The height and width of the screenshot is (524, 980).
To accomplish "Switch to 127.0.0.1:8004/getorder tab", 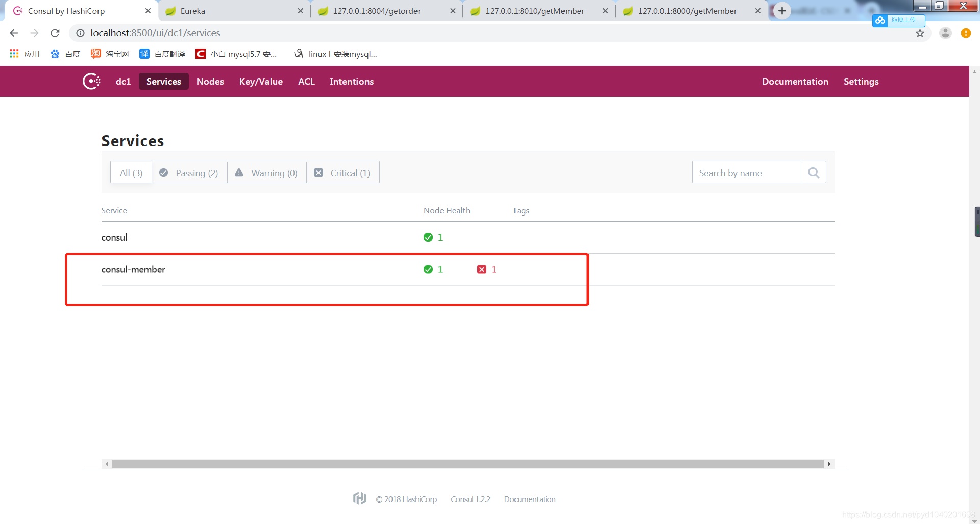I will [385, 11].
